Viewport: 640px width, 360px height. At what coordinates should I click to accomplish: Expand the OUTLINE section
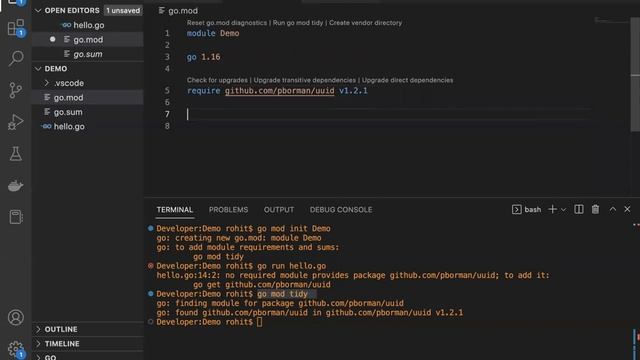38,329
